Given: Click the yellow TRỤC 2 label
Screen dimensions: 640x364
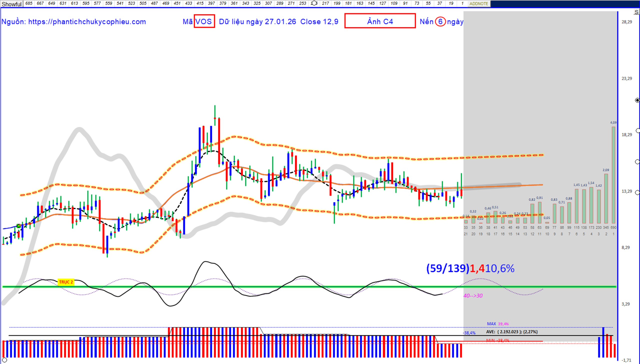Looking at the screenshot, I should [x=66, y=282].
